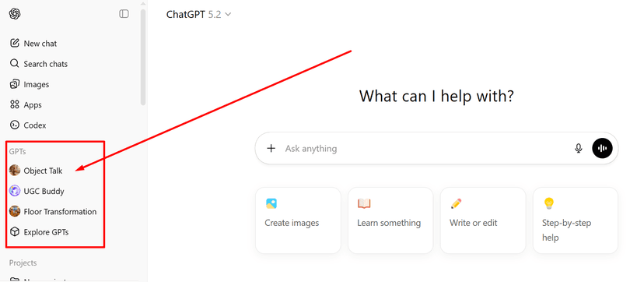Screen dimensions: 644x282
Task: Click the ChatGPT logo icon
Action: pyautogui.click(x=15, y=14)
